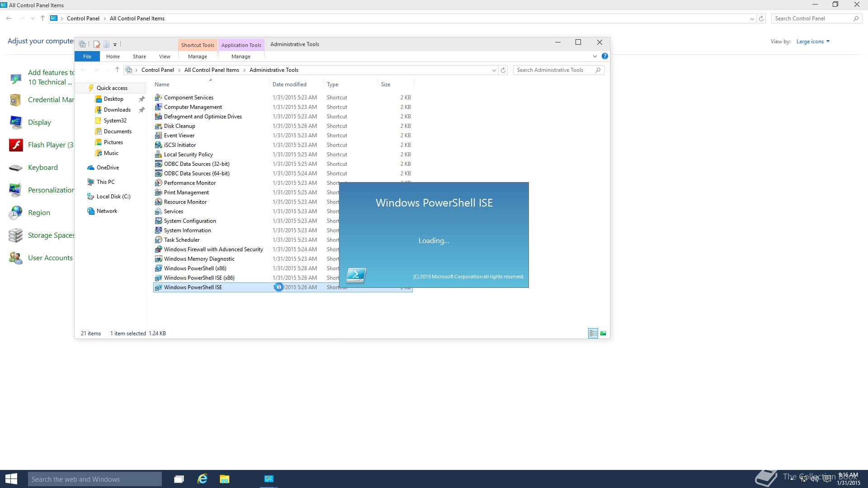
Task: Click the Search Administrative Tools field
Action: 558,70
